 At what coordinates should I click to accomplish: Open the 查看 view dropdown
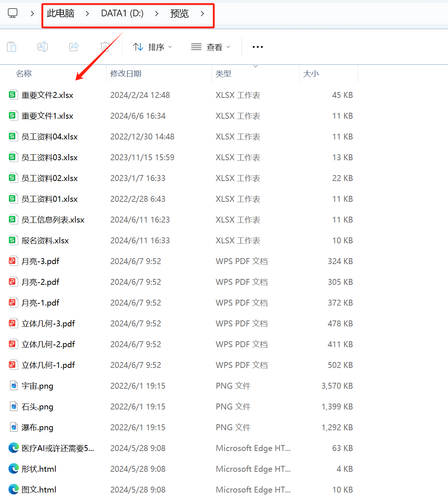click(211, 47)
